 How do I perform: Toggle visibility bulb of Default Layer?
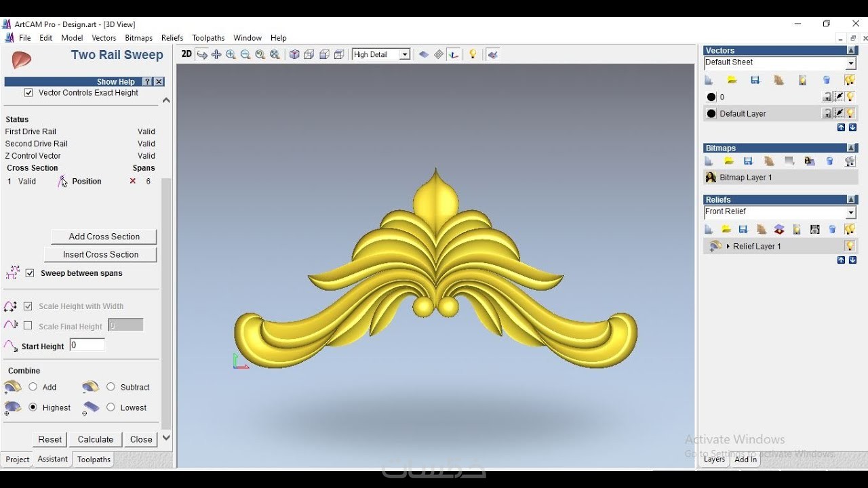pyautogui.click(x=850, y=113)
